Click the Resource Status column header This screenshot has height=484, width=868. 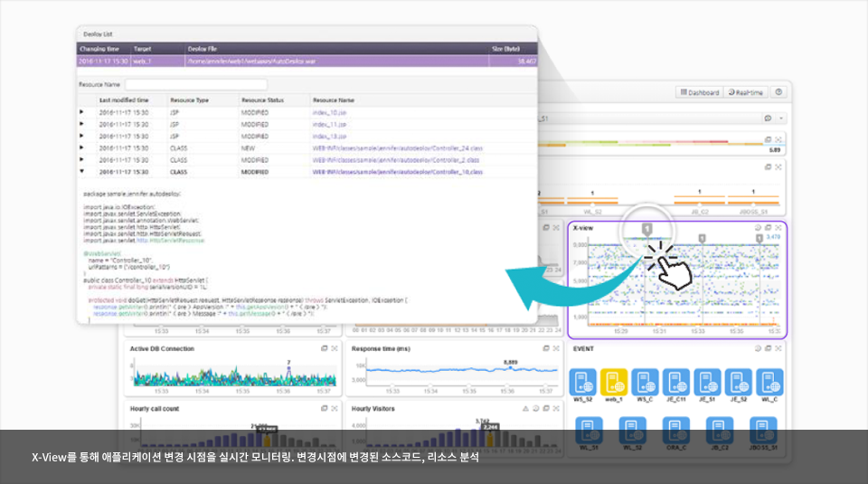[262, 100]
